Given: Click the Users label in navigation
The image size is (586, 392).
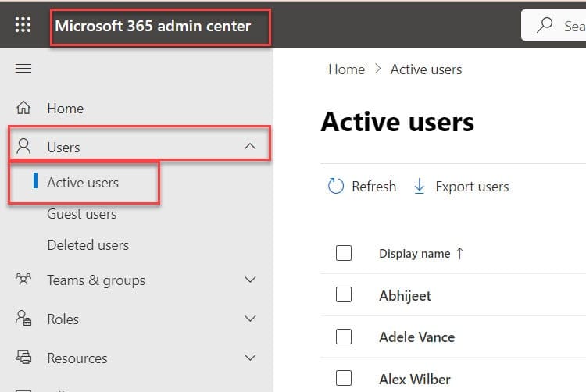Looking at the screenshot, I should tap(63, 147).
